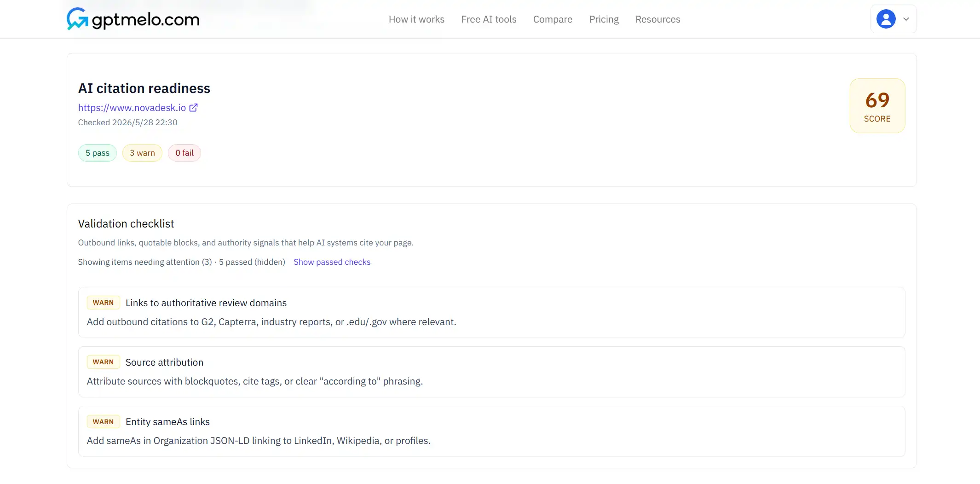Click the Checked 2026/5/28 22:30 timestamp

[127, 122]
